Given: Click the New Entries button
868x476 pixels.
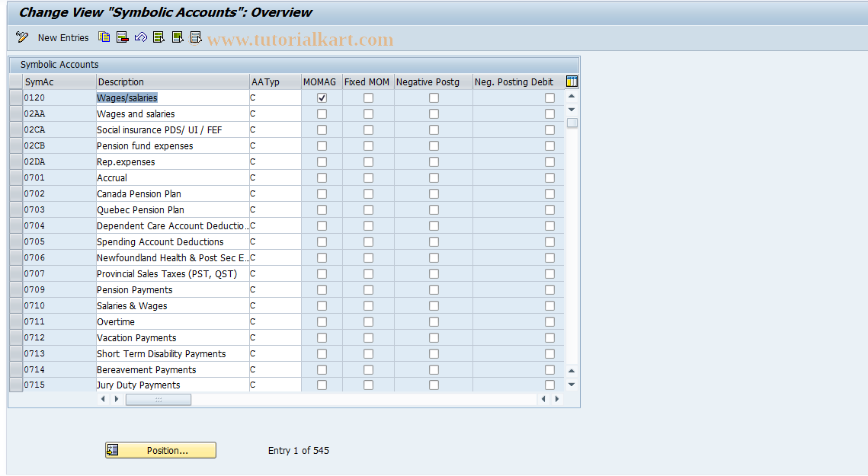Looking at the screenshot, I should (63, 37).
